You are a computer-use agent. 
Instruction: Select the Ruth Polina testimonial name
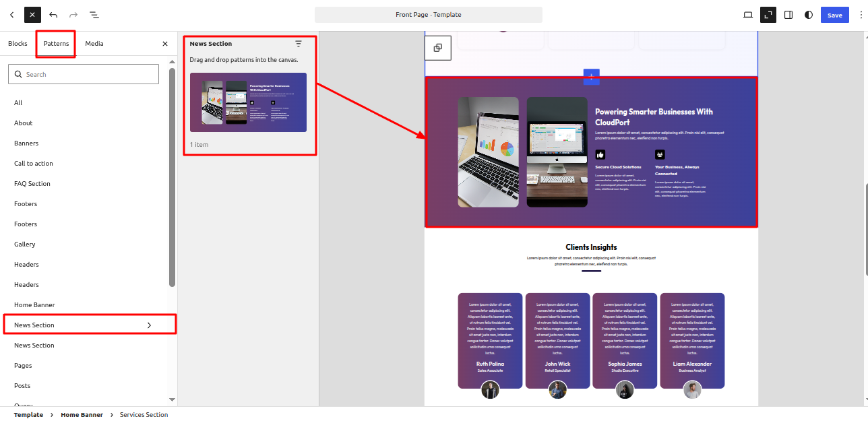(x=490, y=364)
